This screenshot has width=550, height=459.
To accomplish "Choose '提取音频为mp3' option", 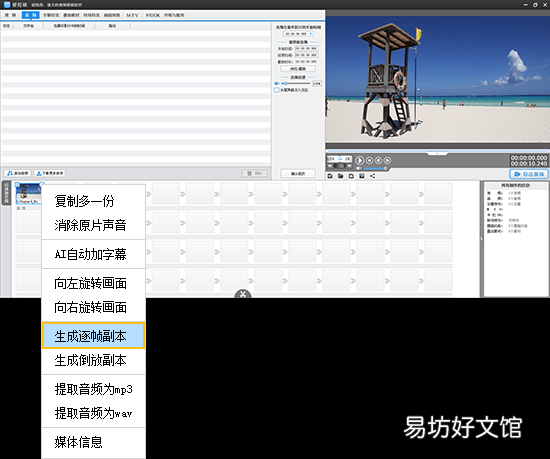I will pos(93,389).
